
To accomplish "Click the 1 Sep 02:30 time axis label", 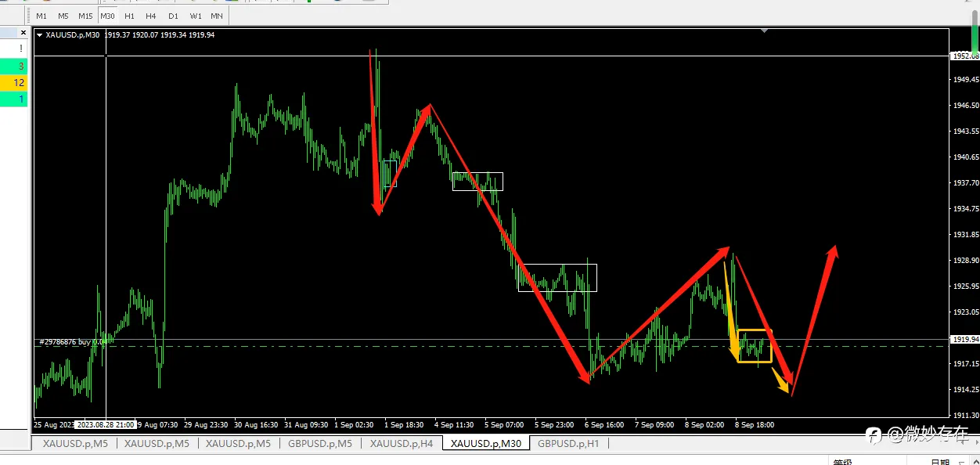I will click(355, 425).
